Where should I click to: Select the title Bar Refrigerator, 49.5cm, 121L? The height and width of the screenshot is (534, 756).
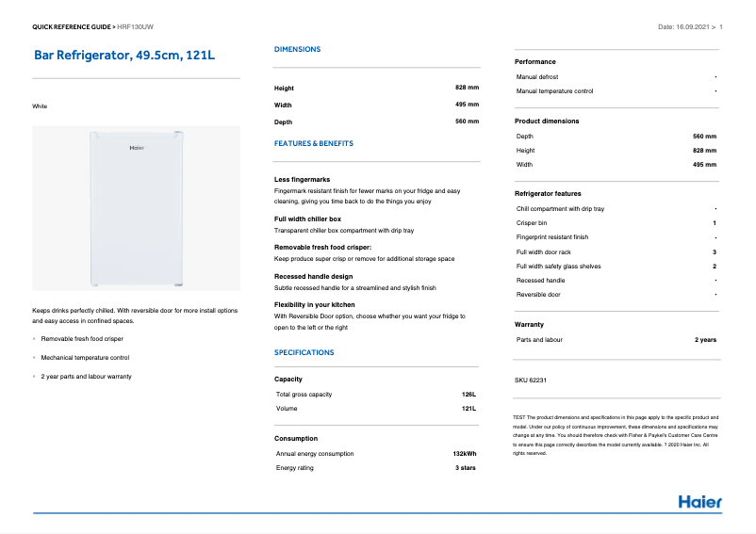[124, 57]
